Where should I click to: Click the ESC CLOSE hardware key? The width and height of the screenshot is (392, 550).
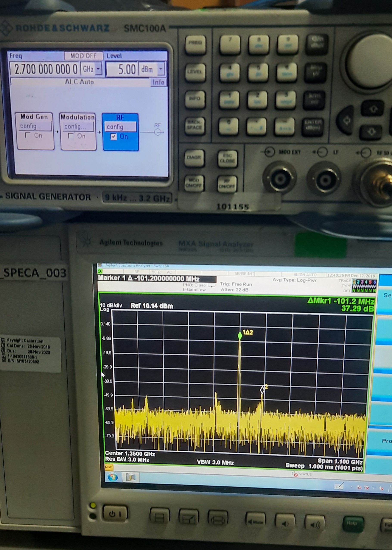click(x=227, y=159)
